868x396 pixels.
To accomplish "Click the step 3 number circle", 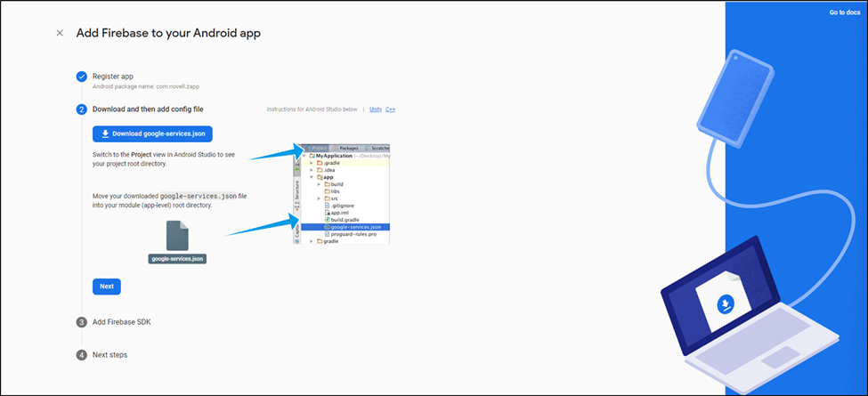I will (x=81, y=322).
